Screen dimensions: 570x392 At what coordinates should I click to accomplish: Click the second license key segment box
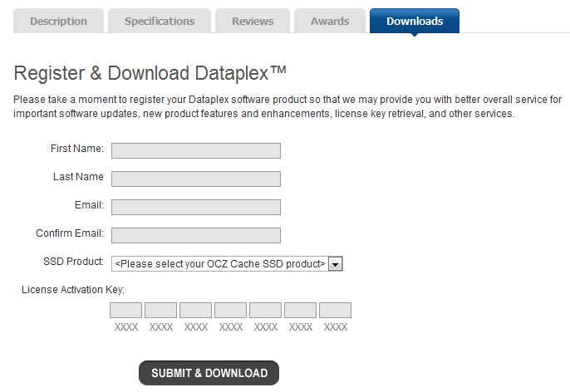(160, 311)
